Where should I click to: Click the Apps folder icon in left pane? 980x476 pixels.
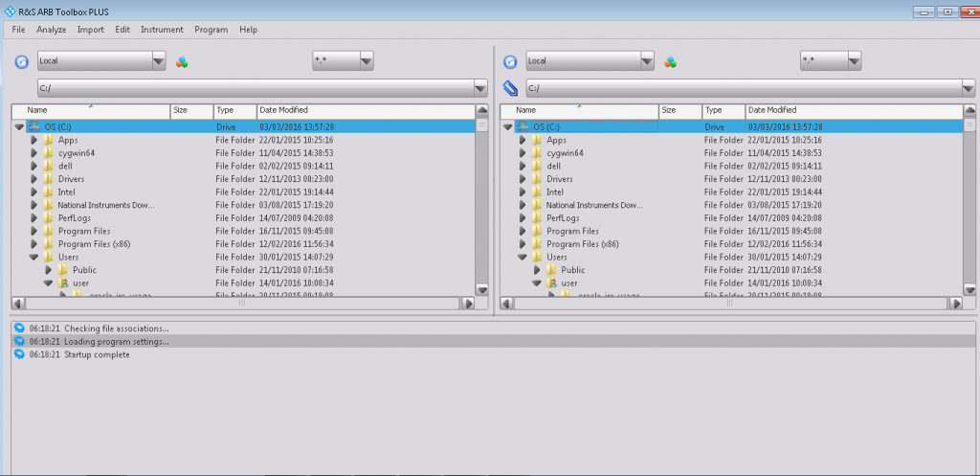tap(48, 140)
